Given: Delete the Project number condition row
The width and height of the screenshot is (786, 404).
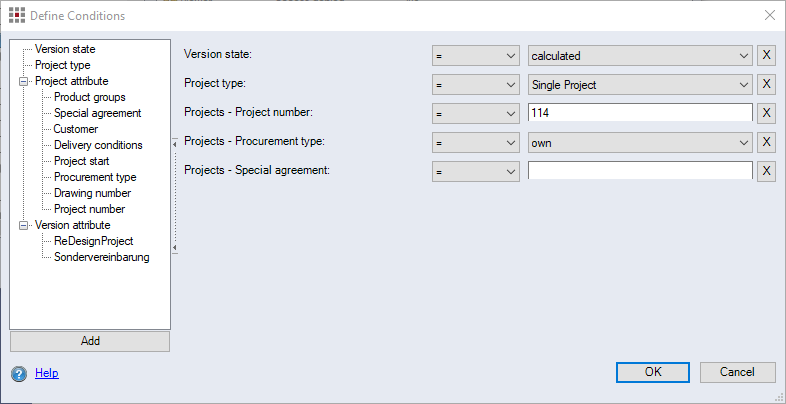Looking at the screenshot, I should click(x=767, y=113).
